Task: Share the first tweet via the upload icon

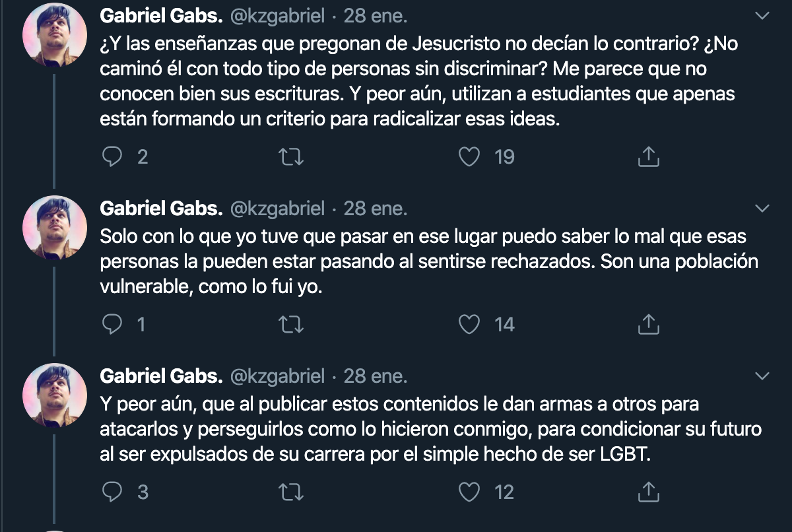Action: click(649, 156)
